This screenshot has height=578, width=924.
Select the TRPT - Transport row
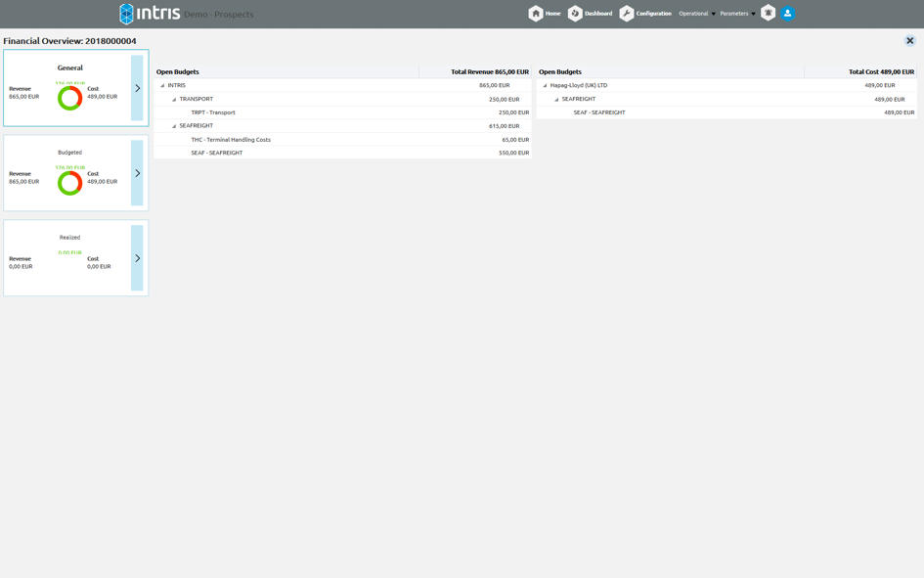213,112
